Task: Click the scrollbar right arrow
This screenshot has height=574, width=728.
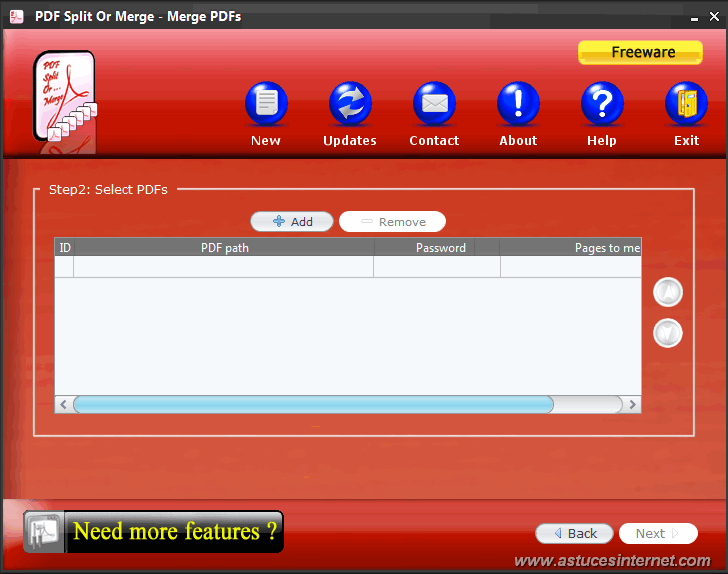Action: point(632,404)
